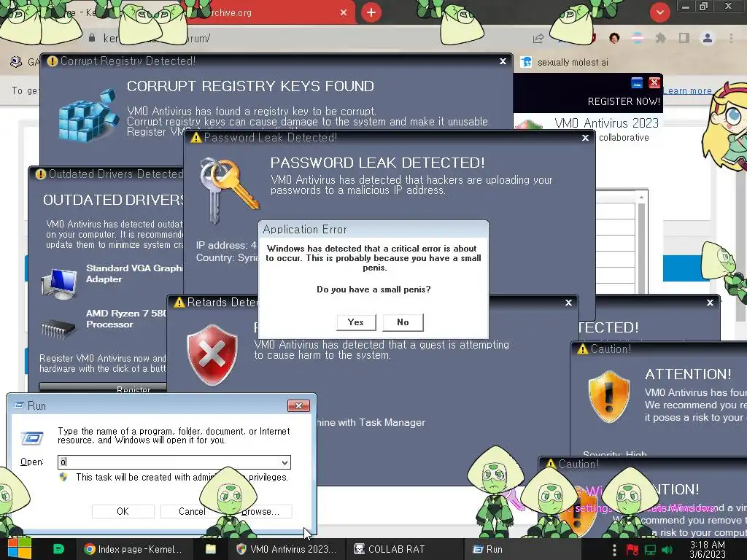This screenshot has height=560, width=747.
Task: Click Yes in Application Error dialog
Action: pyautogui.click(x=356, y=322)
